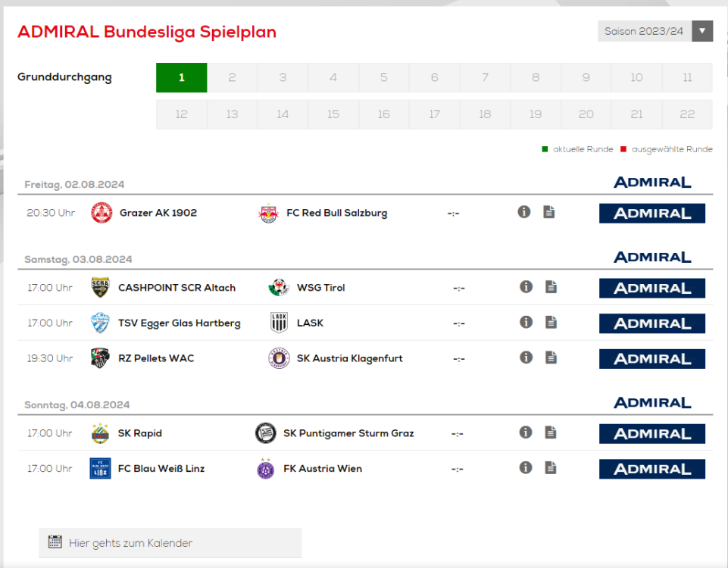Click ADMIRAL button for Grazer AK match
The height and width of the screenshot is (568, 728).
(x=651, y=213)
